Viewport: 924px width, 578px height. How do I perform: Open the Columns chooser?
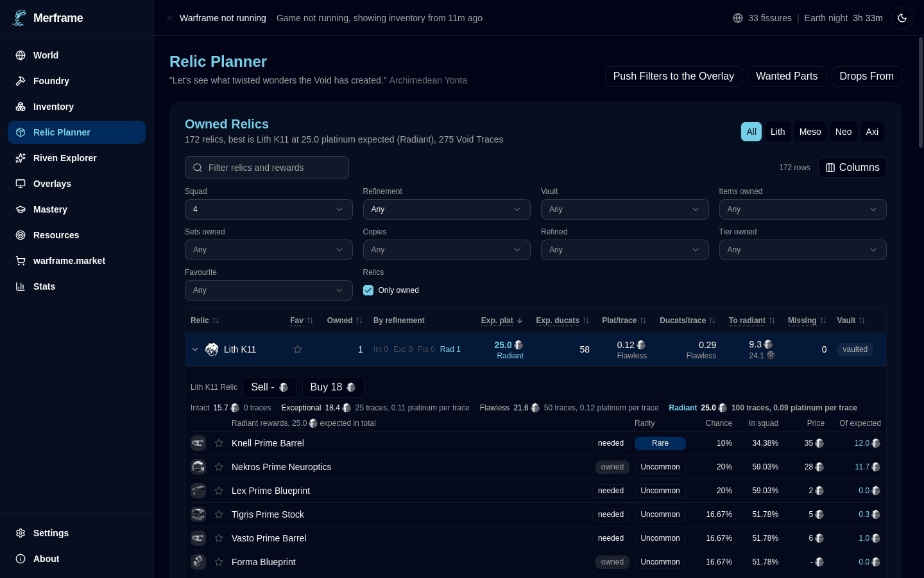(852, 168)
